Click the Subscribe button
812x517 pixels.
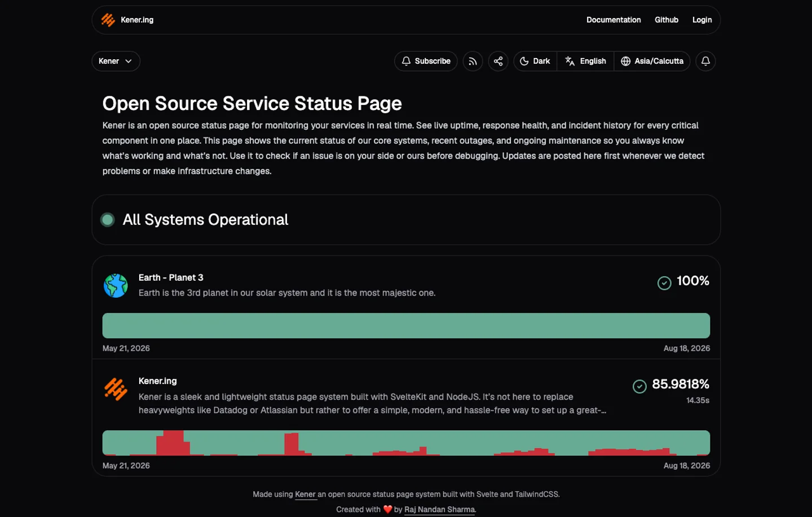pyautogui.click(x=426, y=61)
